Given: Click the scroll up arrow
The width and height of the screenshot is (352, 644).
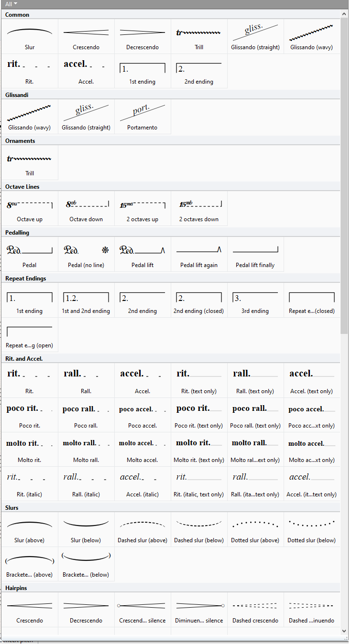Looking at the screenshot, I should [344, 14].
